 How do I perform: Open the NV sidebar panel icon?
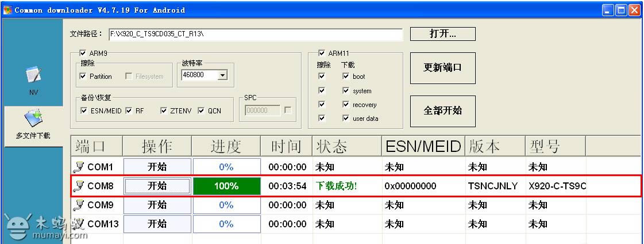32,76
